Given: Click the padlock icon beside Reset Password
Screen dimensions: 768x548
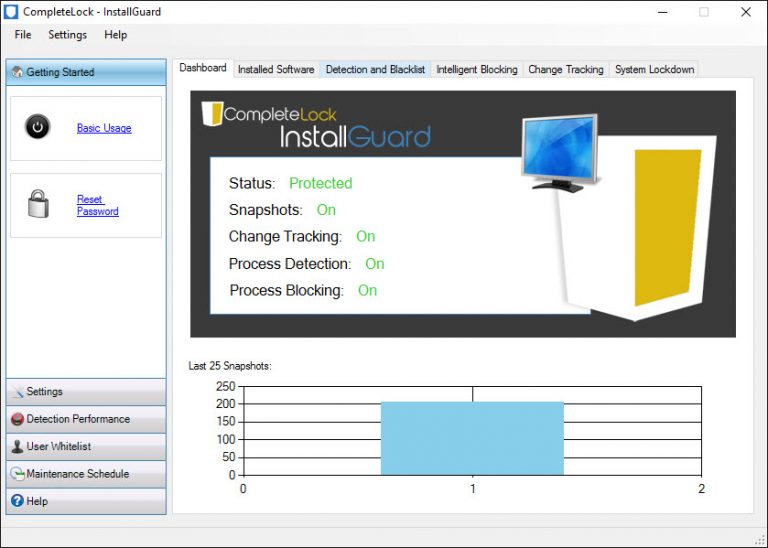Looking at the screenshot, I should tap(38, 204).
